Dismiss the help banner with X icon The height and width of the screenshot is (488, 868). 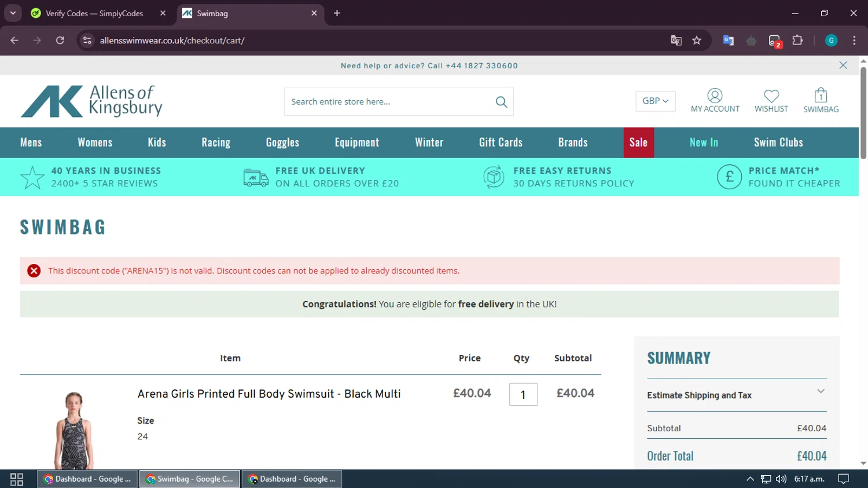tap(843, 65)
